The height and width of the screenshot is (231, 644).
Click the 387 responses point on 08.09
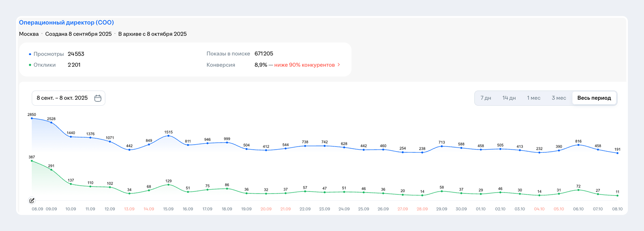tap(32, 161)
